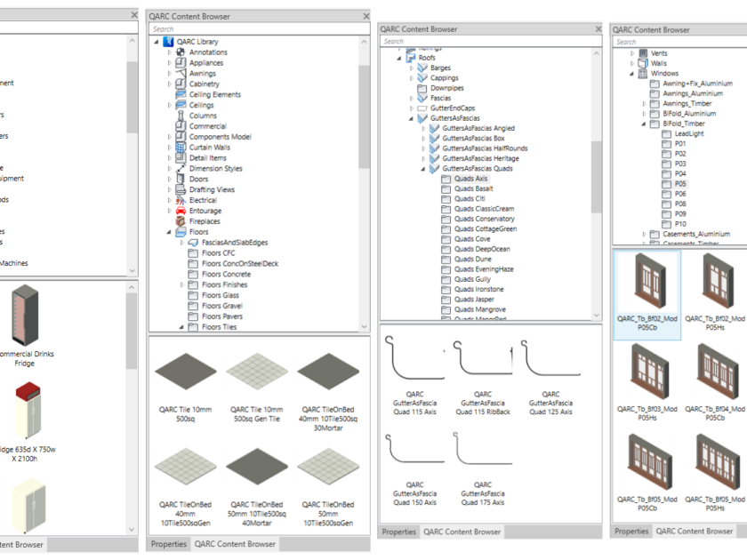Click the Electrical category icon
The height and width of the screenshot is (560, 747).
click(181, 201)
